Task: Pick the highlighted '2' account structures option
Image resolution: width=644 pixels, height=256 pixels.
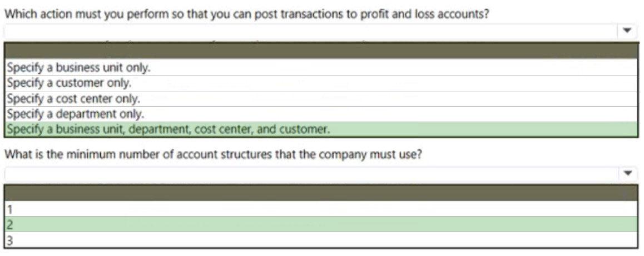Action: 321,224
